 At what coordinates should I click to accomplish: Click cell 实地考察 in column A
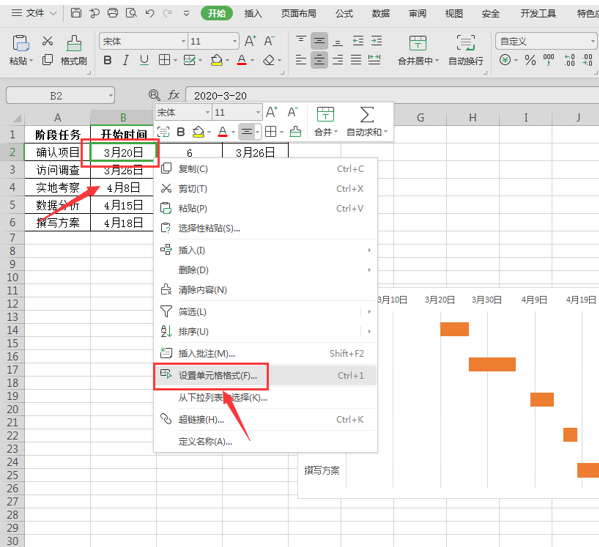(57, 188)
